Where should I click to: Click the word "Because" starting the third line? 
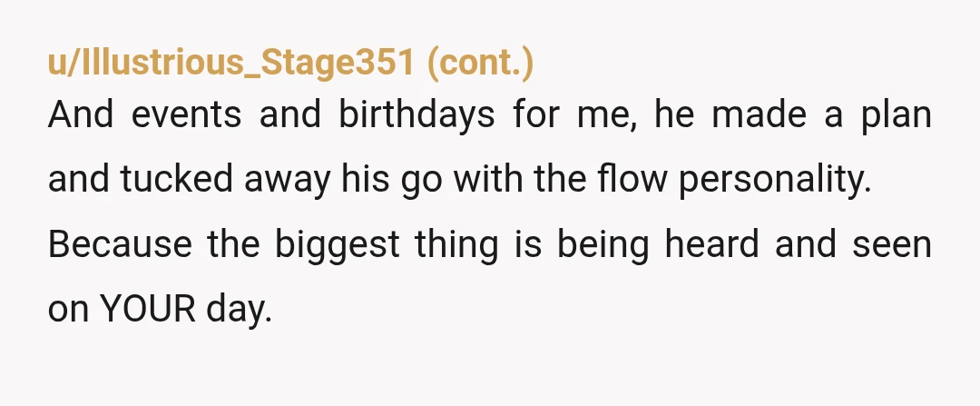(x=120, y=244)
